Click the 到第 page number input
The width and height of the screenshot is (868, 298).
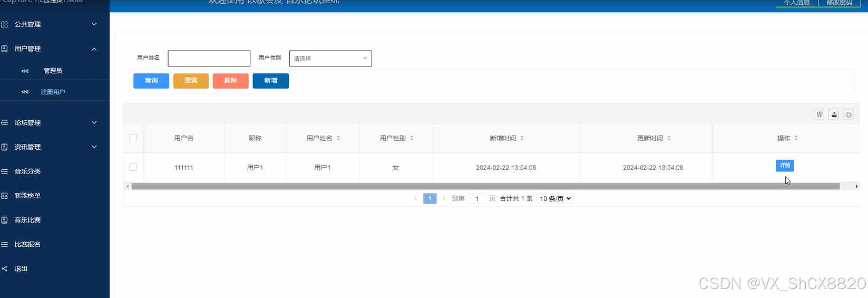(x=476, y=199)
